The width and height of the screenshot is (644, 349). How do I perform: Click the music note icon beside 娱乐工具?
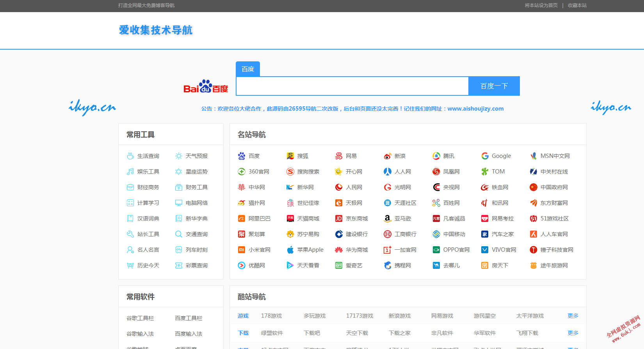[x=130, y=172]
